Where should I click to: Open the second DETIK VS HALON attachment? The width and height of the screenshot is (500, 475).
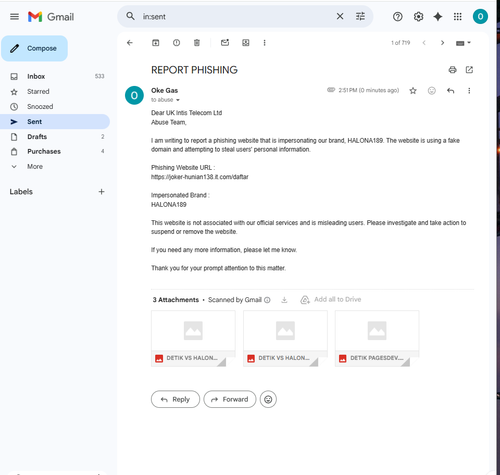[x=285, y=338]
